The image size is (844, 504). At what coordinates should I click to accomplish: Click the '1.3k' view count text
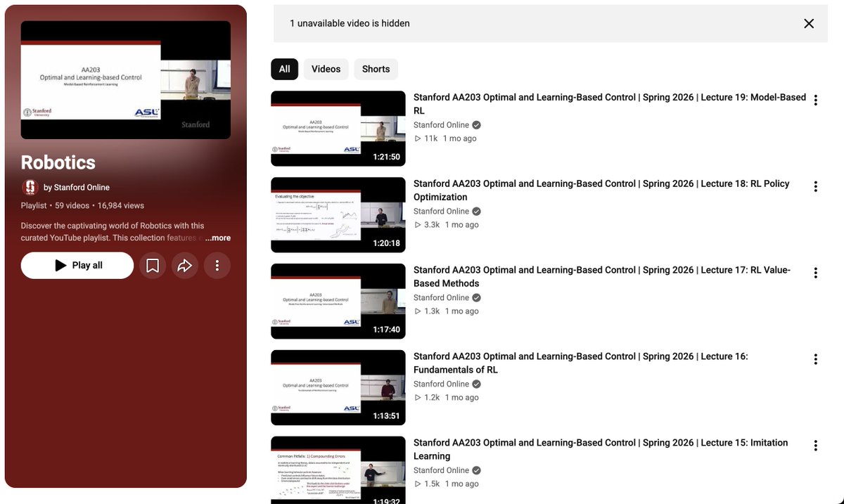coord(432,311)
